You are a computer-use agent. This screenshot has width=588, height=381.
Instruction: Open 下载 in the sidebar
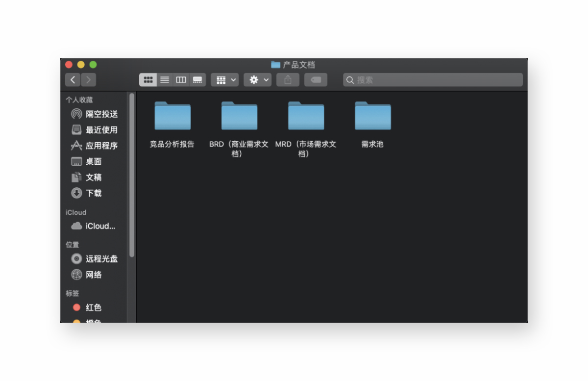95,193
